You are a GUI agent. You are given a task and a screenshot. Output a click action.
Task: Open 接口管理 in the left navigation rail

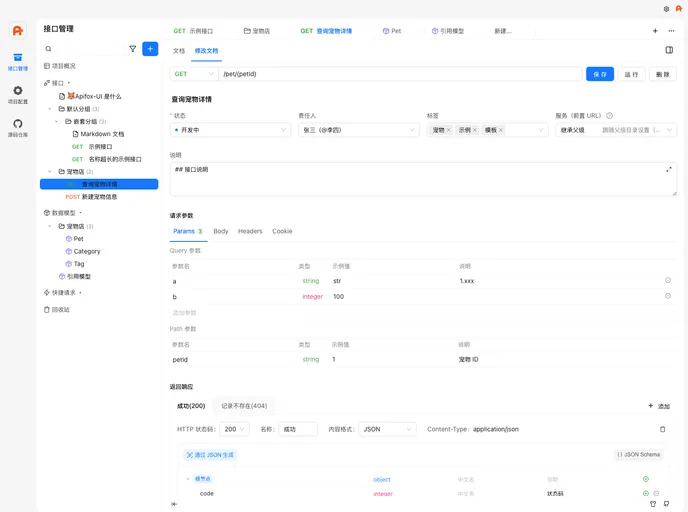pos(18,62)
